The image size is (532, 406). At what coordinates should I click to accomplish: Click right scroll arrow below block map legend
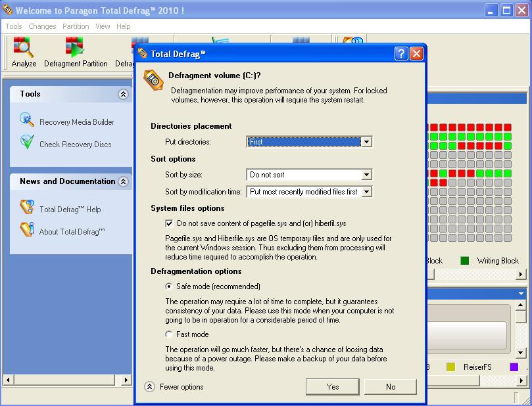(520, 274)
